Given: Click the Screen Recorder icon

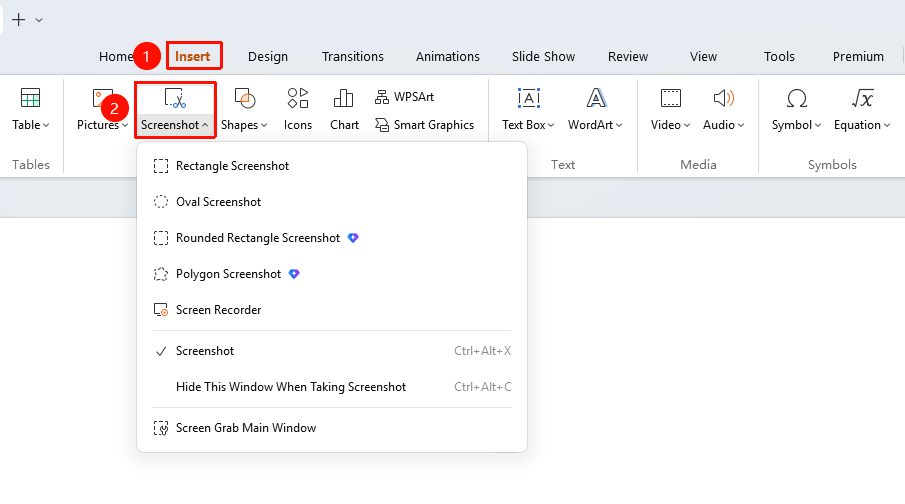Looking at the screenshot, I should tap(161, 310).
